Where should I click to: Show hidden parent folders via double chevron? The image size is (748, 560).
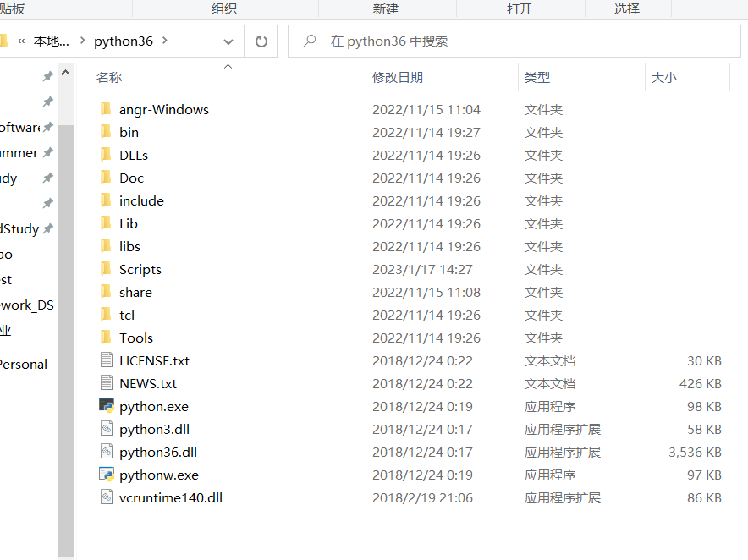(21, 41)
